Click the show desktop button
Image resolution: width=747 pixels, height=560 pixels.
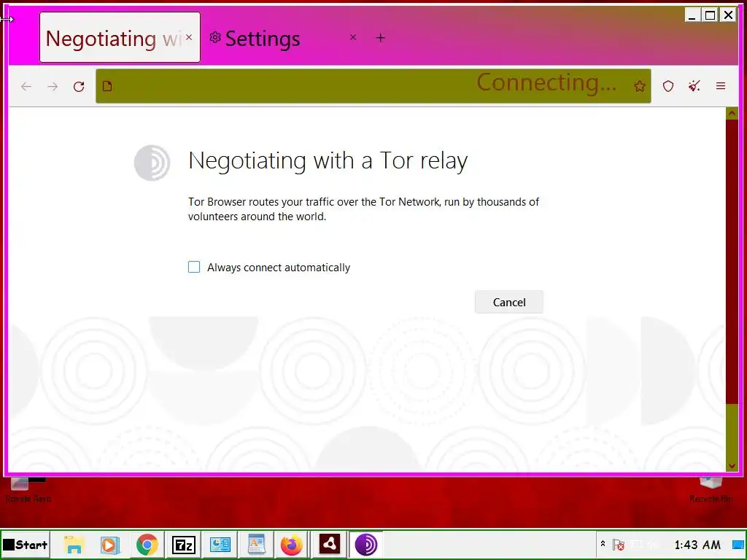[x=739, y=545]
